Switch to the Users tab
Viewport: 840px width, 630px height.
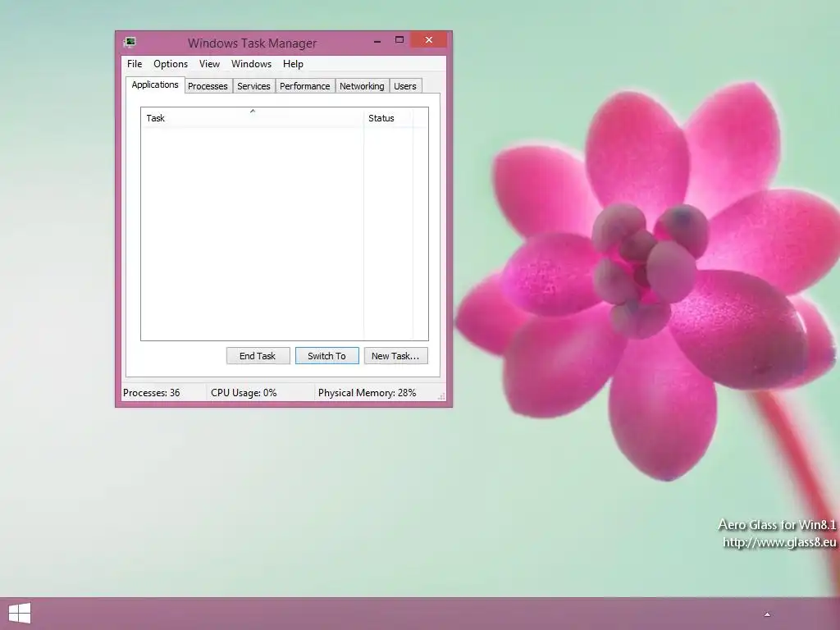point(405,86)
